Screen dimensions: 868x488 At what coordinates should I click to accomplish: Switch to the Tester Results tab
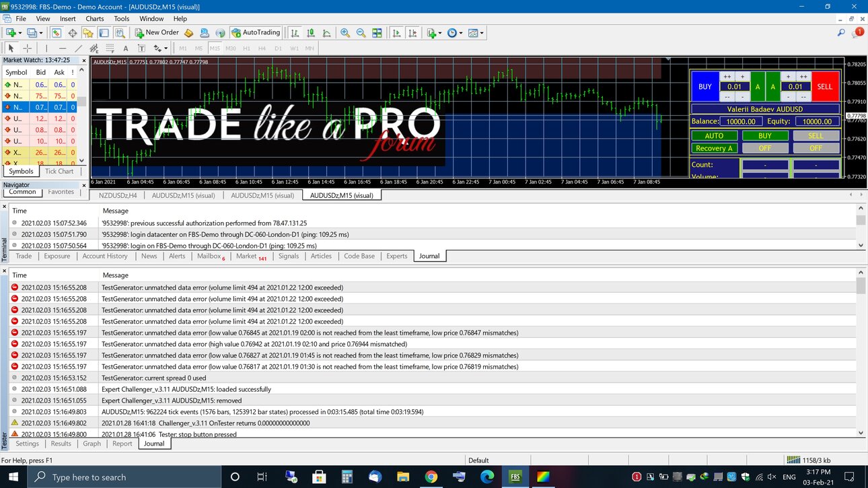point(61,444)
